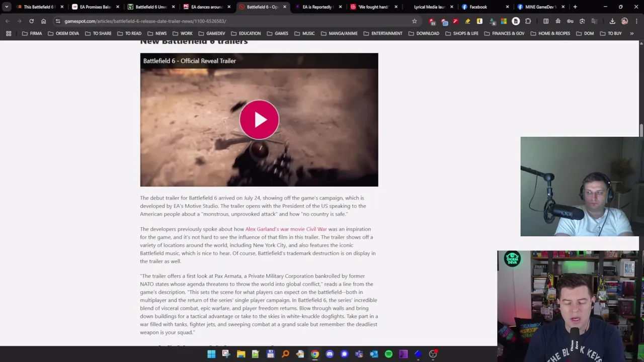Go forward to the next page

coord(19,21)
